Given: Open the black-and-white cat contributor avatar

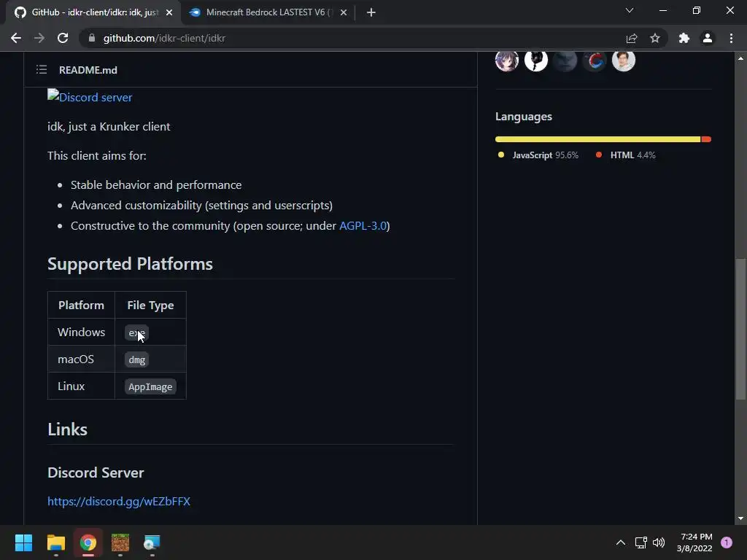Looking at the screenshot, I should coord(536,60).
